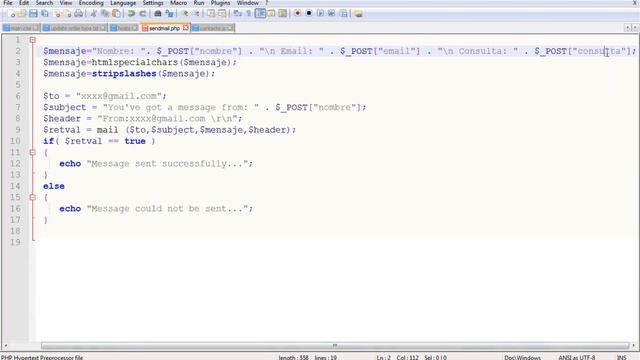This screenshot has height=360, width=640.
Task: Zoom in using the toolbar icon
Action: tap(185, 14)
